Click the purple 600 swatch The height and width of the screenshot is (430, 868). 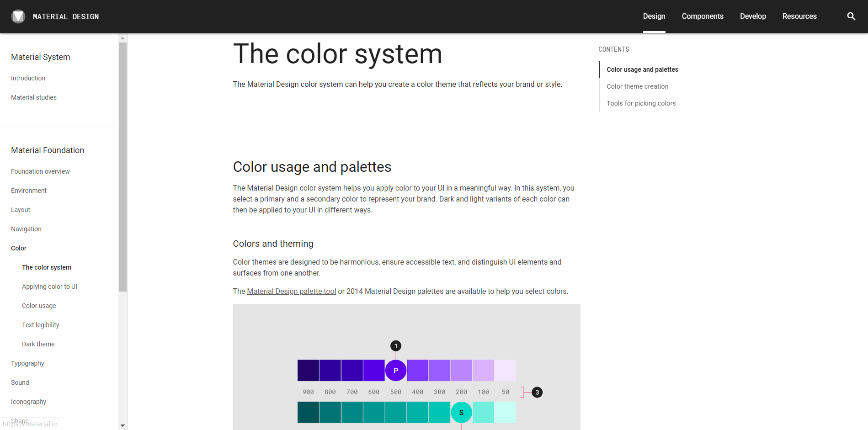coord(374,370)
